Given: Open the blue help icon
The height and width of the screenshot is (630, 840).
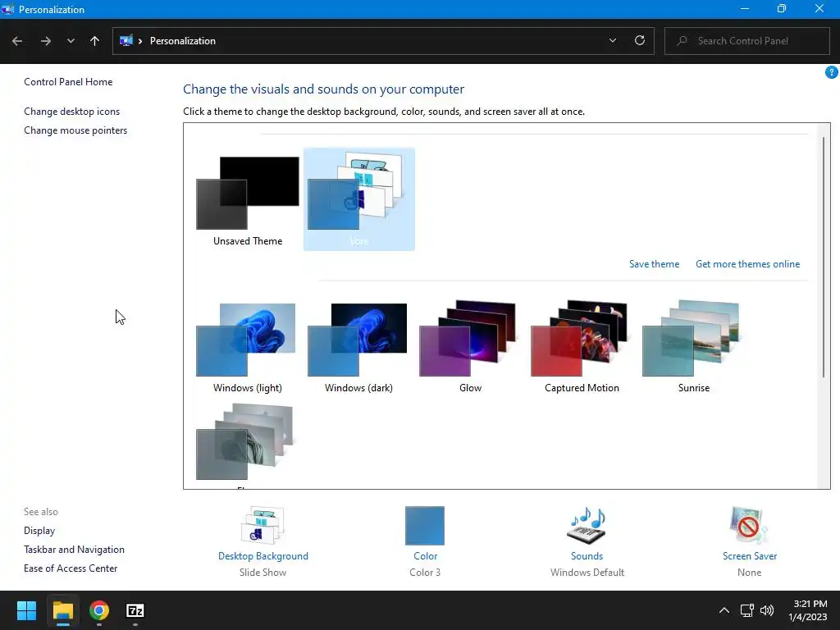Looking at the screenshot, I should pos(832,72).
